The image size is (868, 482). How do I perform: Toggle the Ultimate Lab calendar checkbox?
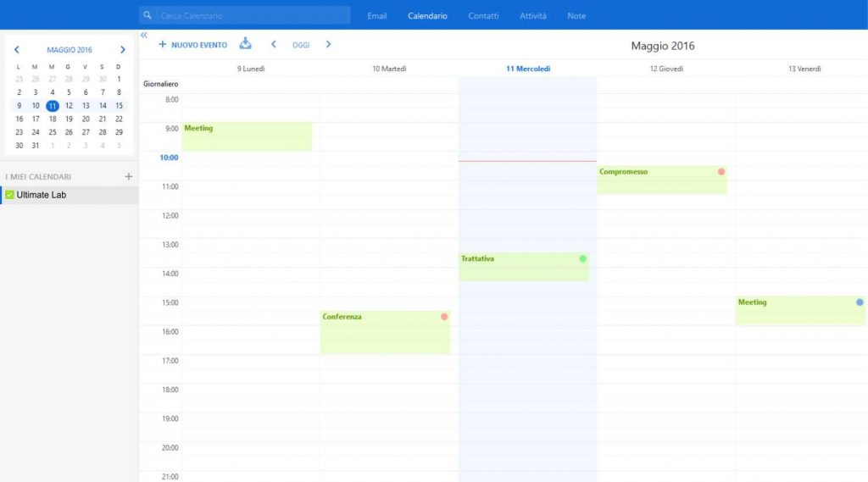click(9, 195)
